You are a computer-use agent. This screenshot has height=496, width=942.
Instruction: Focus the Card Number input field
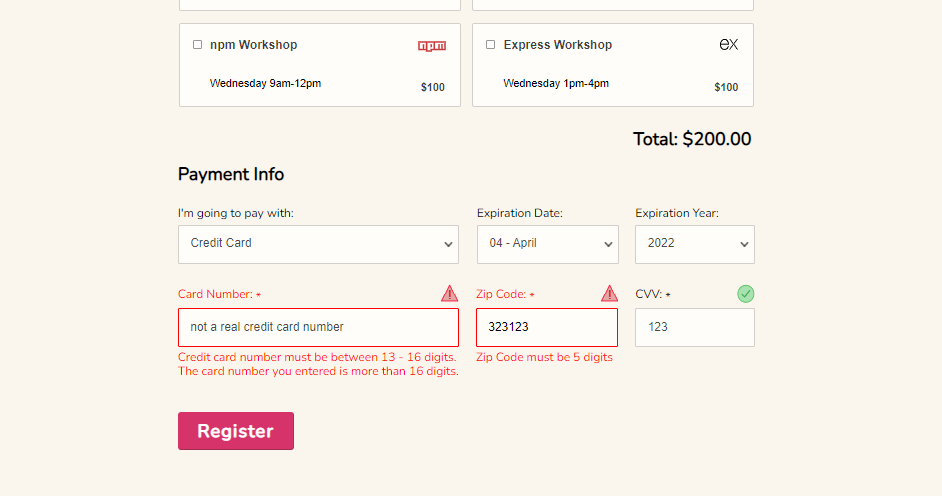coord(318,327)
